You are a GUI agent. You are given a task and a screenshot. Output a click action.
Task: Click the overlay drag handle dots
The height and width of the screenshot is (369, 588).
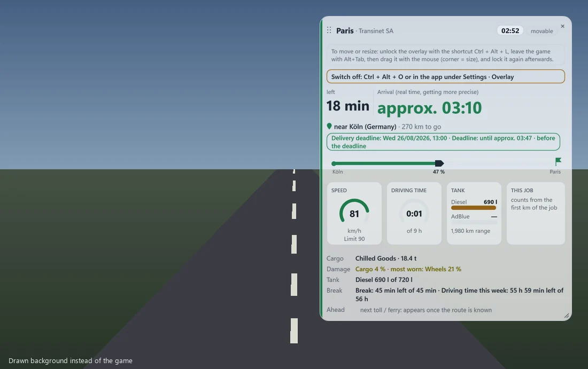coord(329,30)
